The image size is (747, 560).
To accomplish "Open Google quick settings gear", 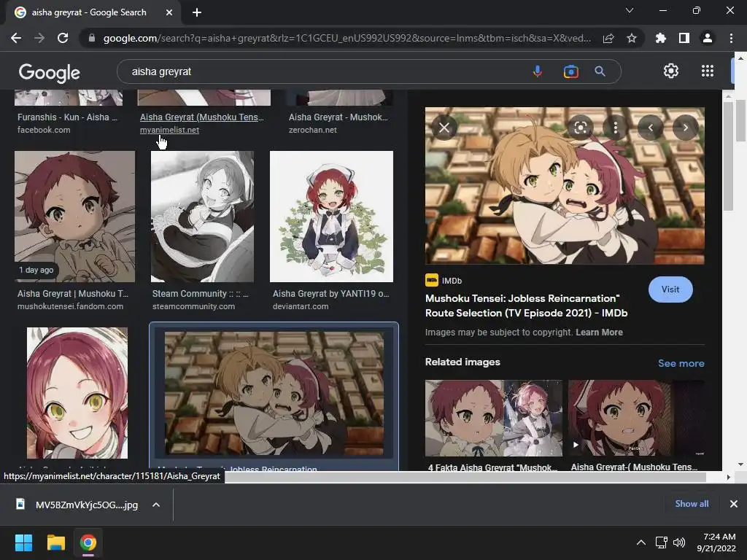I will pos(671,71).
